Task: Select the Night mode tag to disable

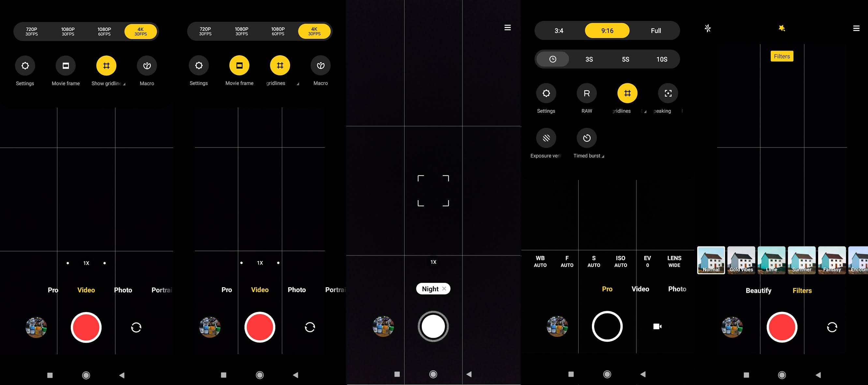Action: point(443,289)
